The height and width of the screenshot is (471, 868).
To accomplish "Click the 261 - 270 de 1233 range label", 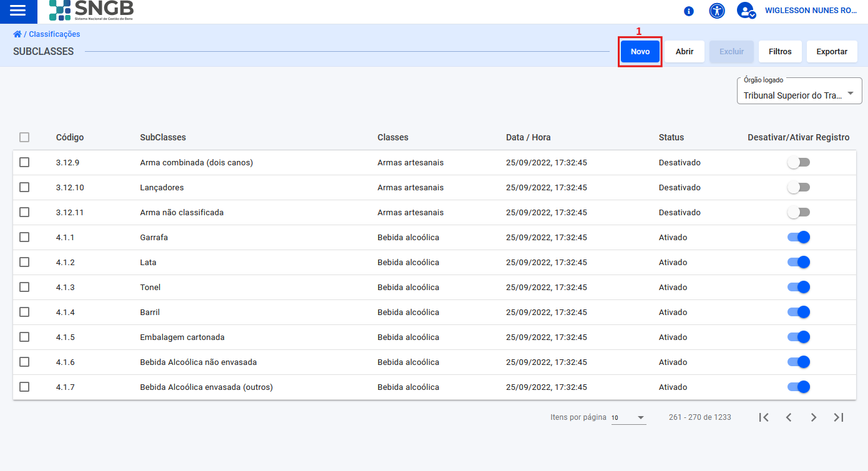I will [x=700, y=417].
